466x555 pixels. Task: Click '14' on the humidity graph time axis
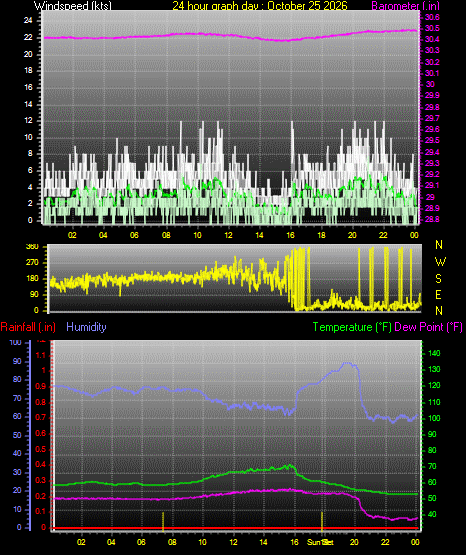[263, 542]
